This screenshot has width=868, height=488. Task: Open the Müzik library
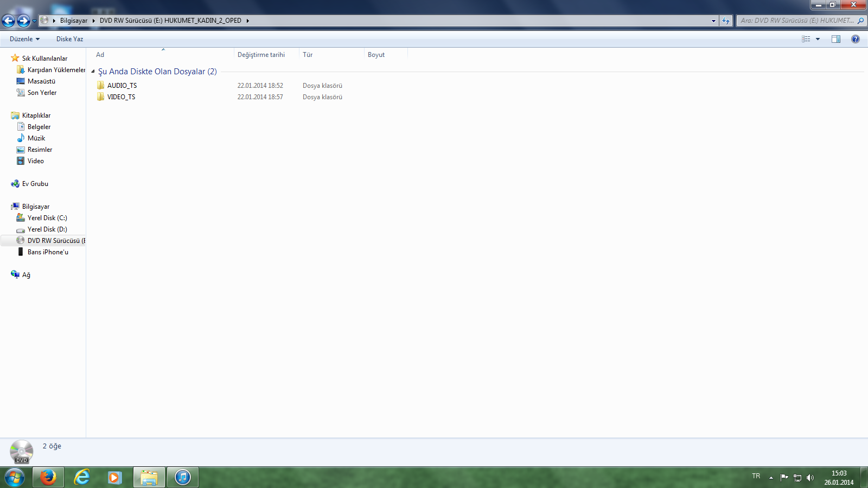[36, 138]
